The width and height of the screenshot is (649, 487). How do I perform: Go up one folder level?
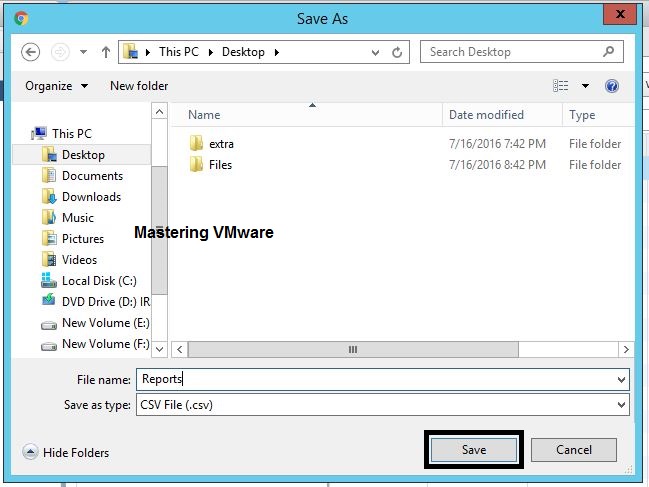click(106, 52)
